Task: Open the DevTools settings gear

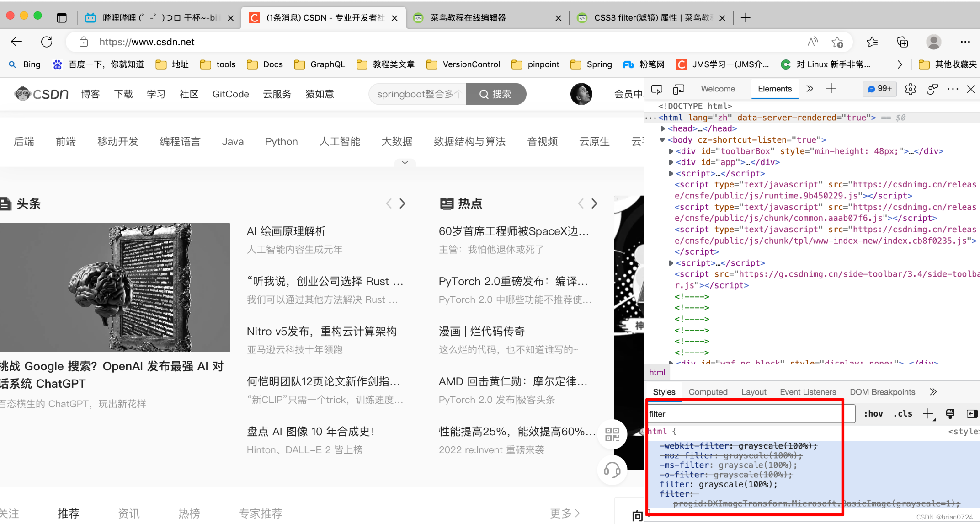Action: 910,89
